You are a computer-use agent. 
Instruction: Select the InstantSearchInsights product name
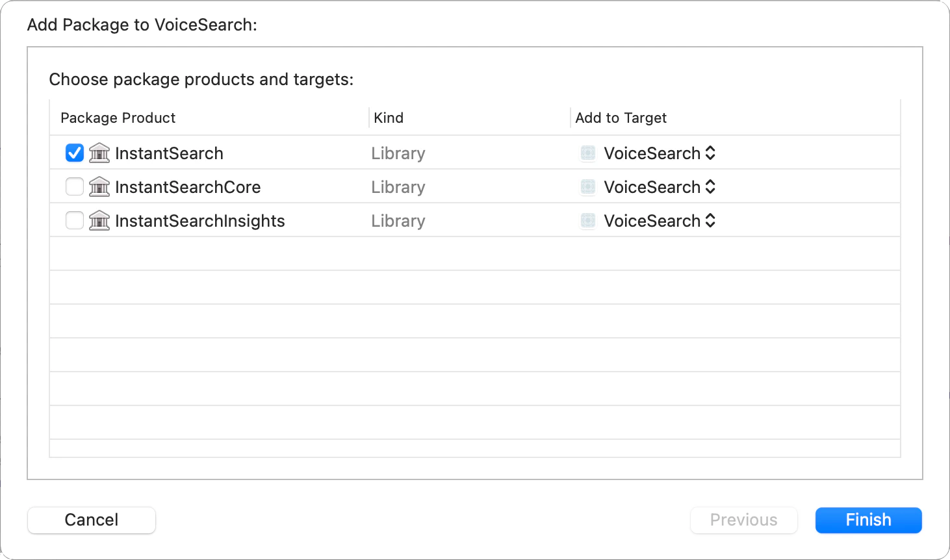pos(200,221)
